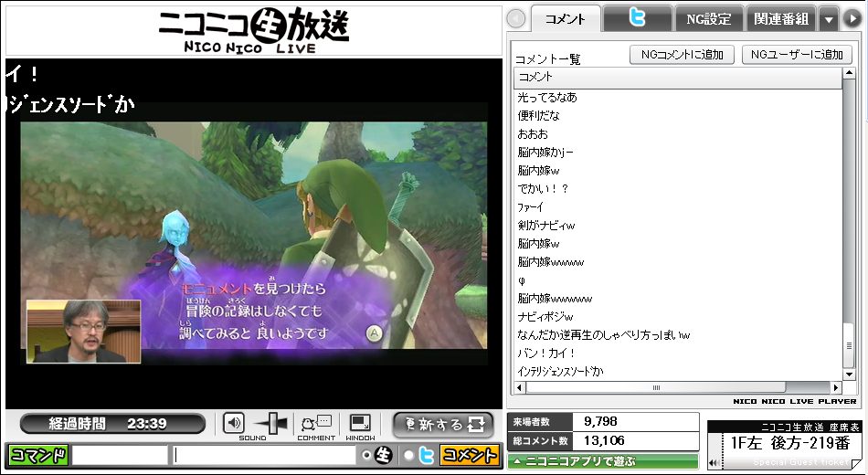The image size is (868, 475).
Task: Focus the comment text input field
Action: click(x=264, y=455)
